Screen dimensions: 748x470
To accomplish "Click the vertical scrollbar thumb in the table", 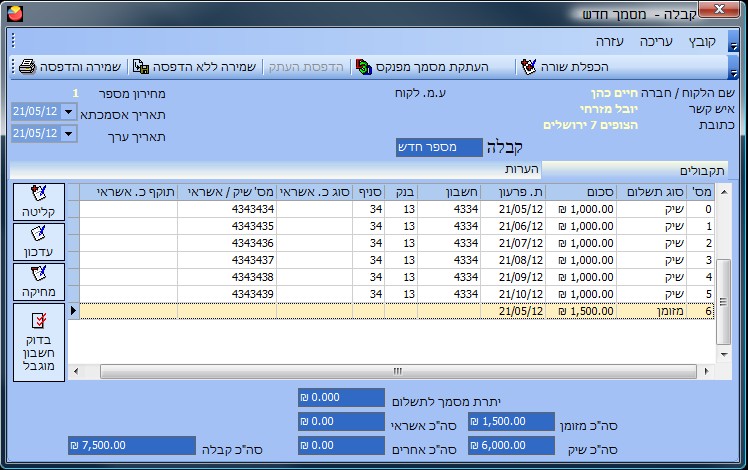I will pos(724,302).
